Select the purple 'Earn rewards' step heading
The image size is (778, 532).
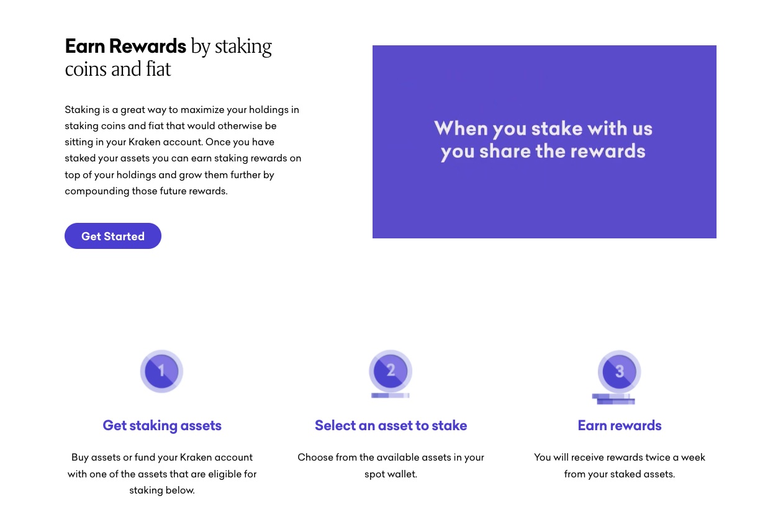point(619,425)
